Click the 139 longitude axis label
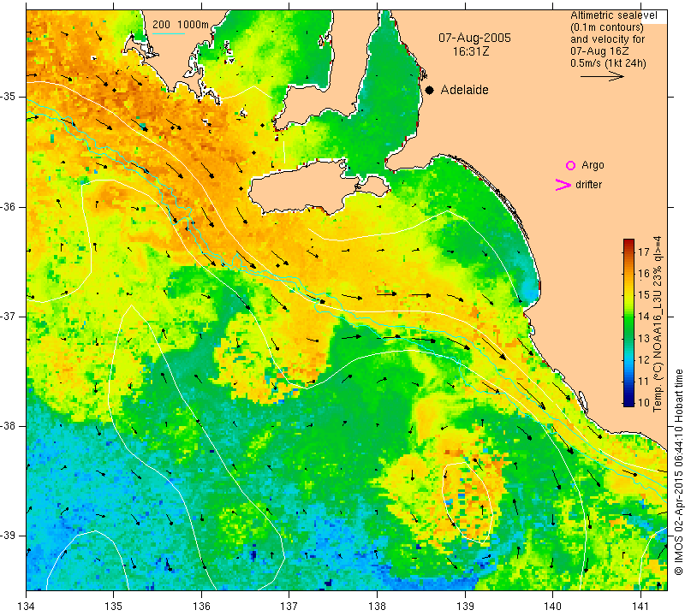 pos(465,607)
